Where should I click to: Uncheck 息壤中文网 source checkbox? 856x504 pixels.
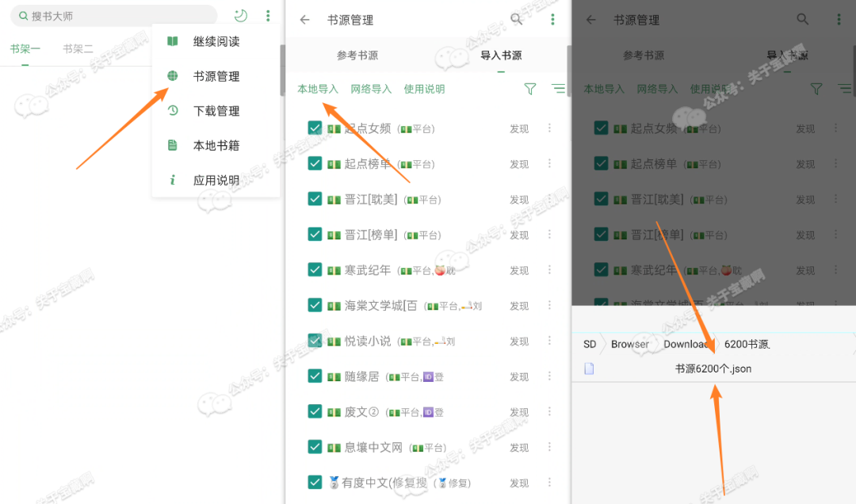[315, 447]
